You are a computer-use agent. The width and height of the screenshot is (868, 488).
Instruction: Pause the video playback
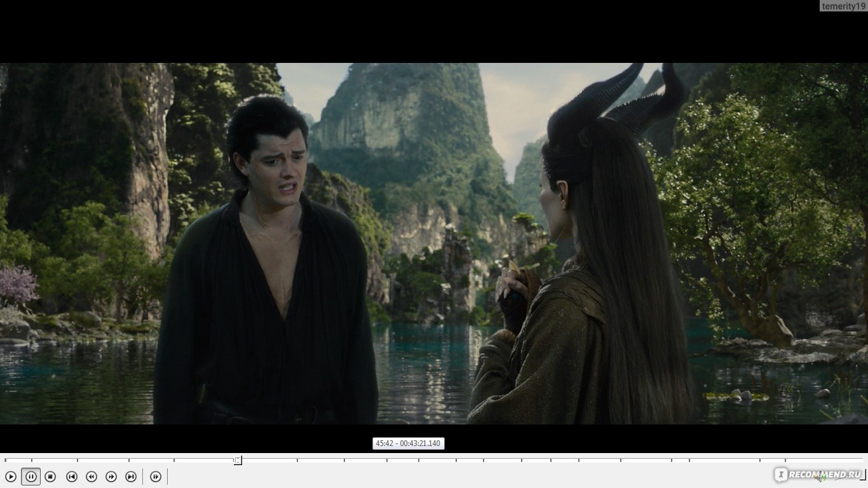(31, 477)
